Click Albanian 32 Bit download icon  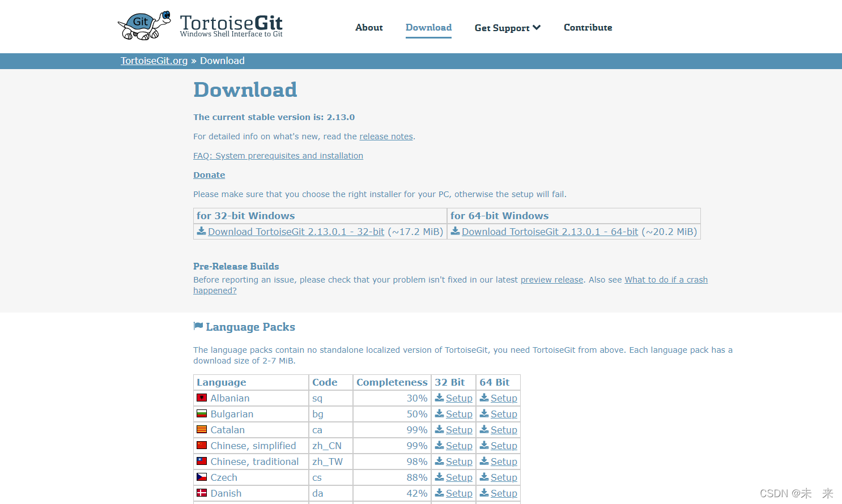439,398
